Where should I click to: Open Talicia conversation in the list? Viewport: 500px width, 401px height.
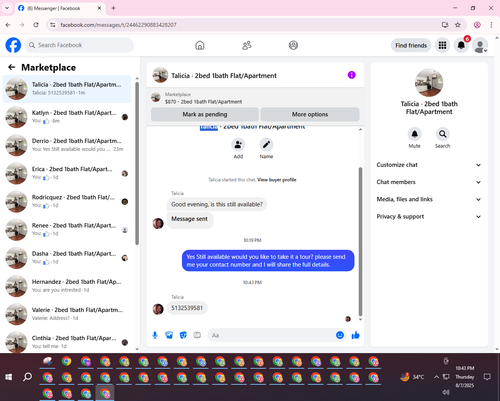click(x=67, y=89)
